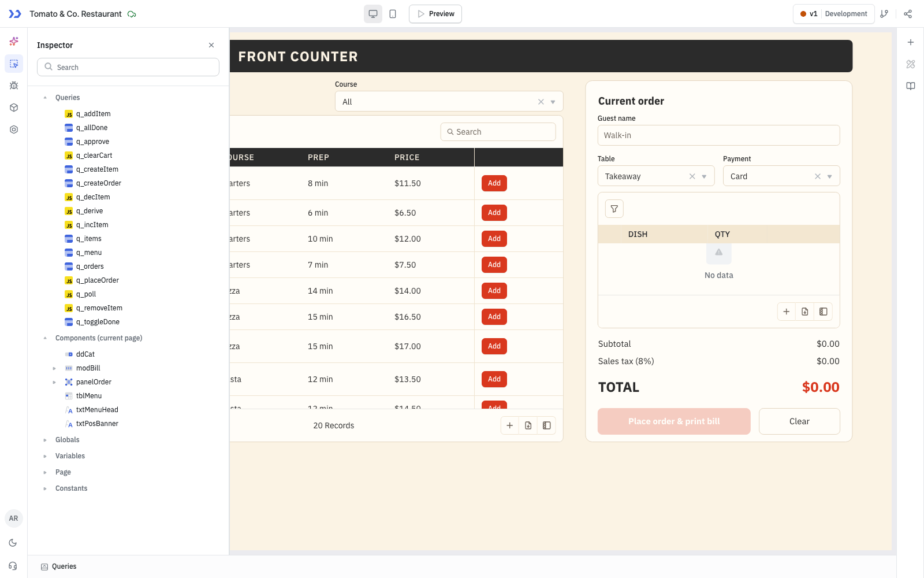Viewport: 924px width, 578px height.
Task: Click the Inspector search field
Action: pos(128,67)
